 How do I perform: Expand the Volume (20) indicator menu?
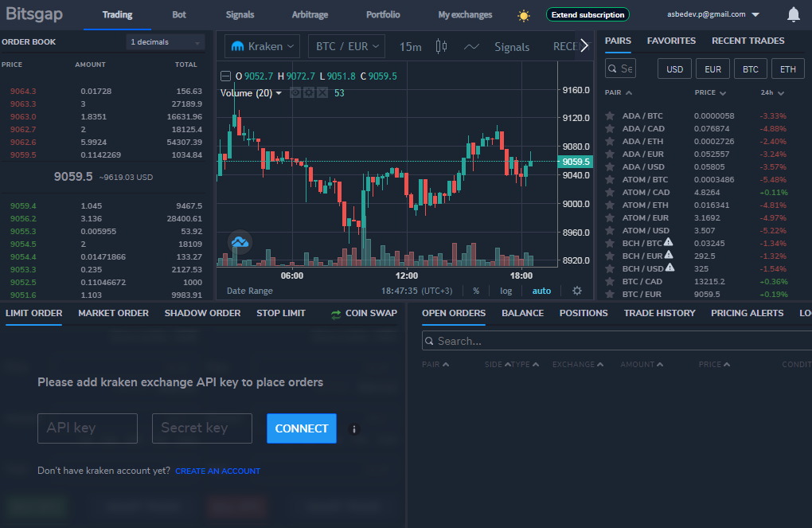tap(279, 93)
